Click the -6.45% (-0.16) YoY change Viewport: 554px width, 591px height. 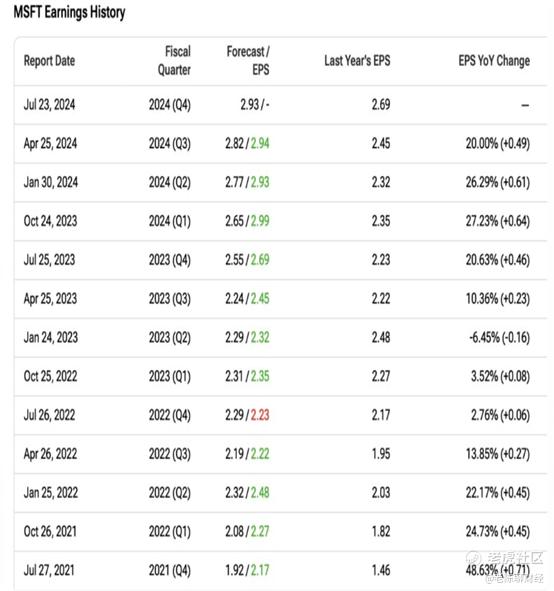point(499,337)
